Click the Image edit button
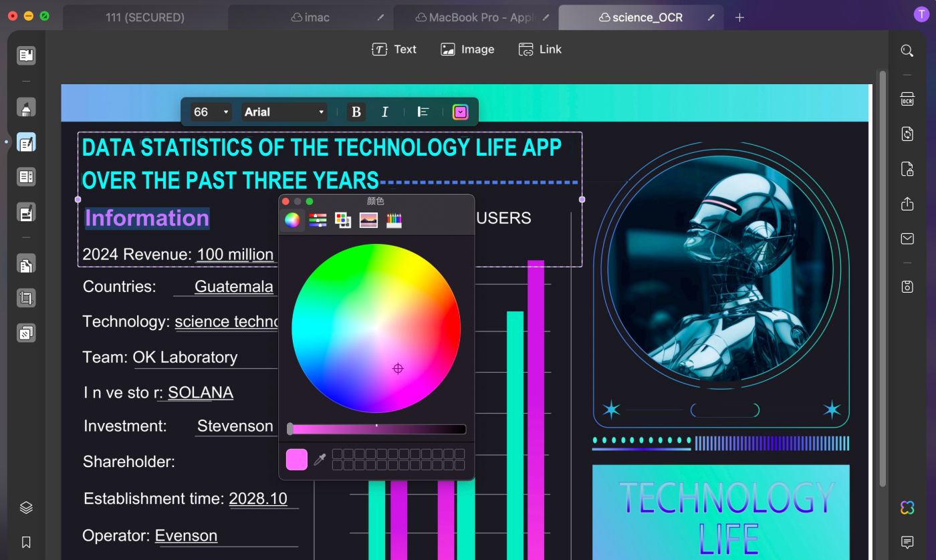 click(467, 49)
